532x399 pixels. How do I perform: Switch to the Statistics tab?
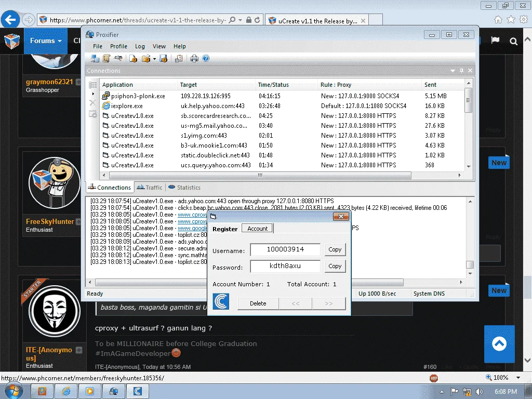184,187
